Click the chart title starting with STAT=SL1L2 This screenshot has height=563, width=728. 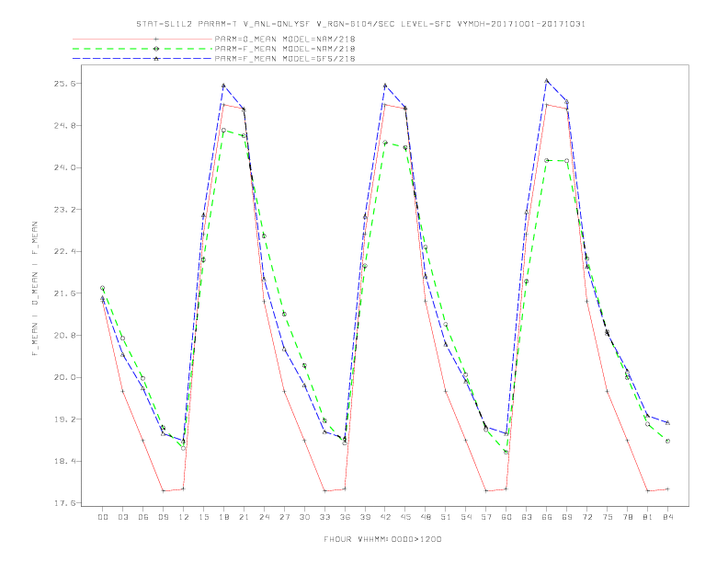(360, 24)
